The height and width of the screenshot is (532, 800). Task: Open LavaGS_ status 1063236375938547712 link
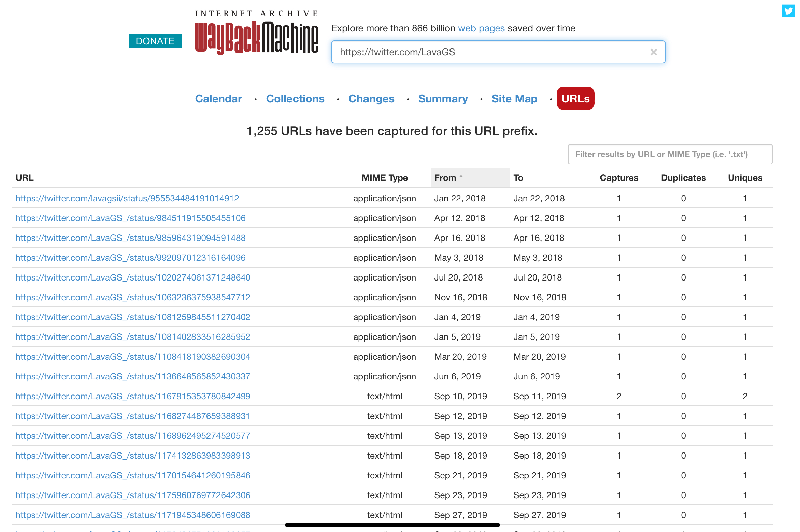(x=133, y=297)
